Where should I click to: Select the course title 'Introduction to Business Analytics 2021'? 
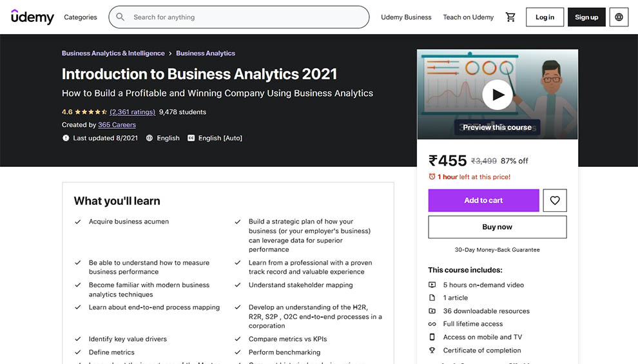tap(199, 74)
